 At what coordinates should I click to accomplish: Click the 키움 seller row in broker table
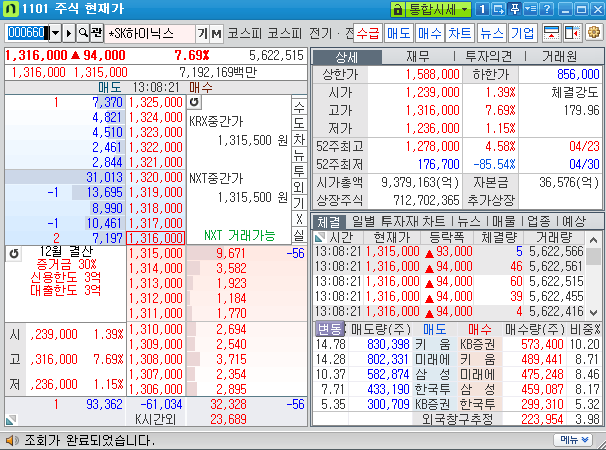coord(432,344)
